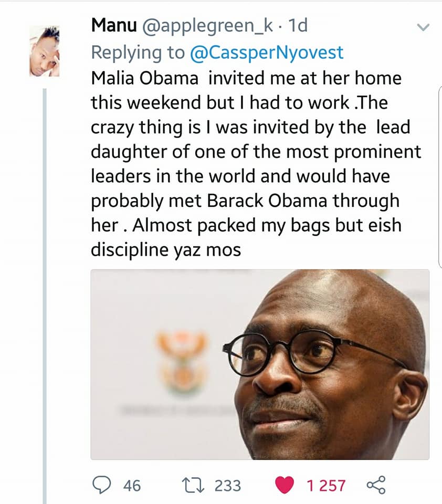Click the 1d tweet timestamp
The height and width of the screenshot is (504, 442).
point(298,25)
